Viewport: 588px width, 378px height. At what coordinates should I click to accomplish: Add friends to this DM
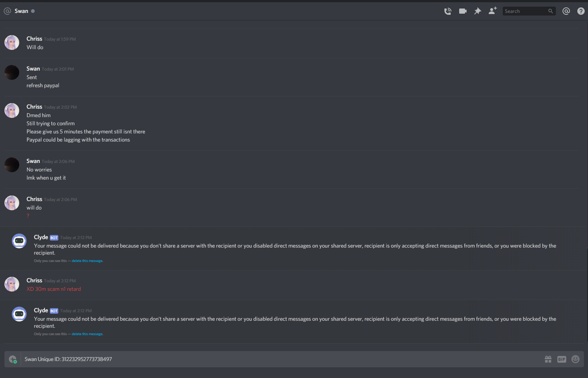tap(493, 11)
